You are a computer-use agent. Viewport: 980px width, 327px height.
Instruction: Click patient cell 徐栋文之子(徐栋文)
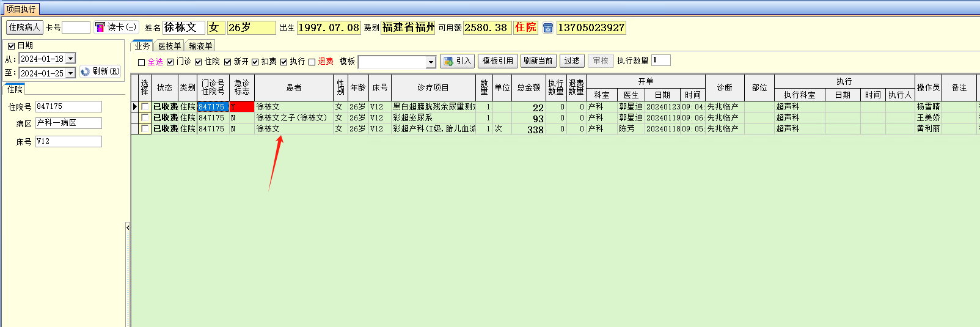294,117
